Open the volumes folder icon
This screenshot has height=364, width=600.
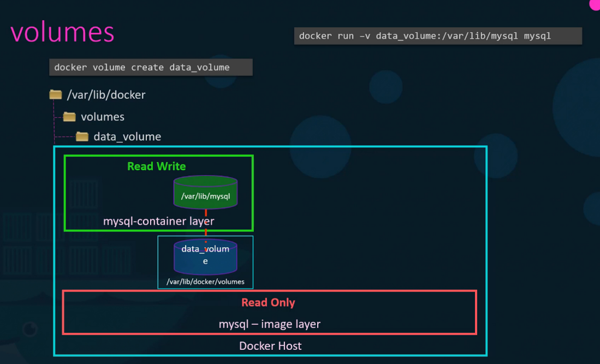tap(69, 116)
